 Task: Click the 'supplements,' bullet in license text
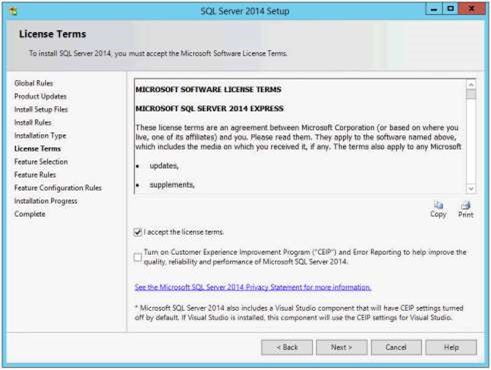pos(172,185)
